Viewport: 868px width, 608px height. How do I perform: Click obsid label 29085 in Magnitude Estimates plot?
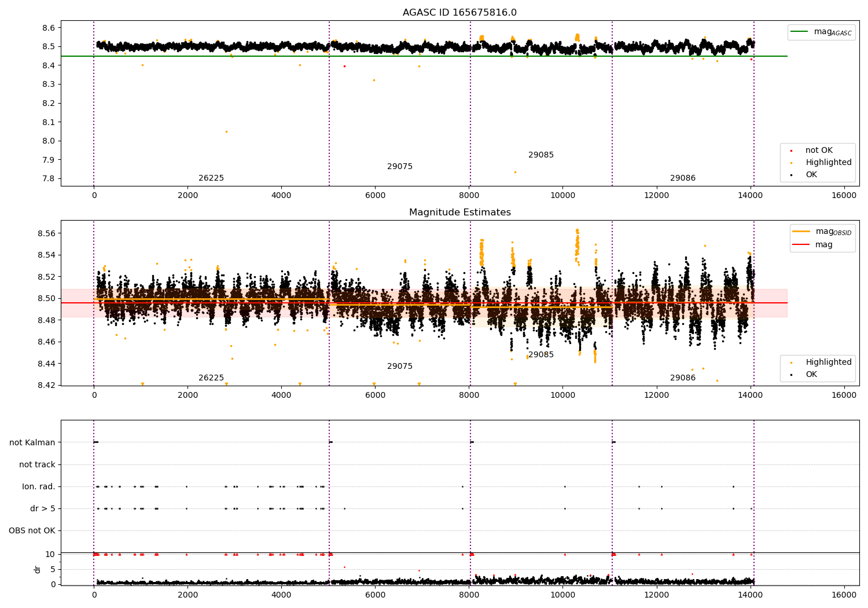541,355
